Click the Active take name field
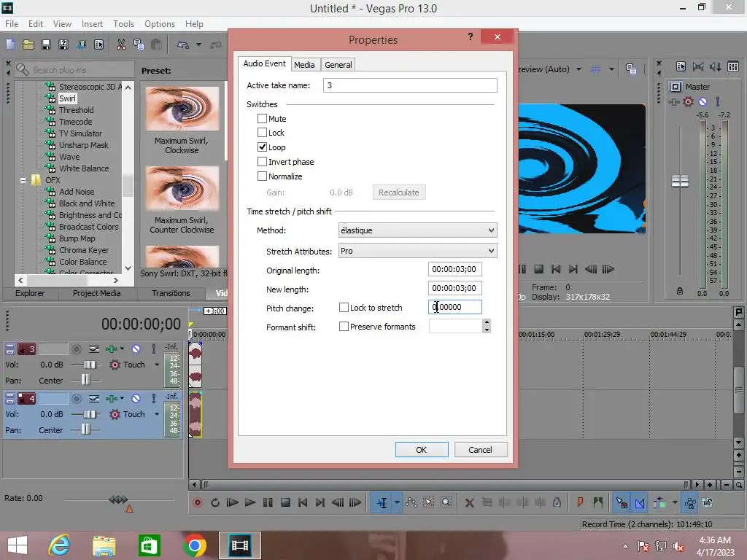The height and width of the screenshot is (560, 747). 410,85
